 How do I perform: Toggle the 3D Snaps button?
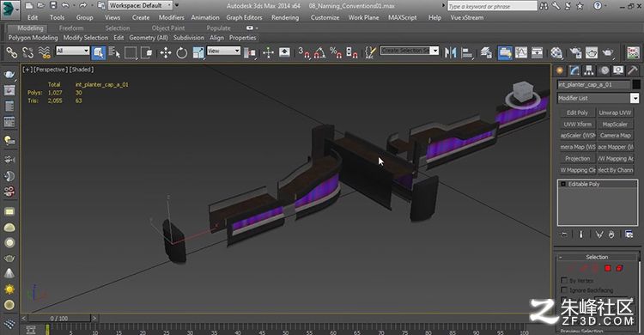pos(304,52)
